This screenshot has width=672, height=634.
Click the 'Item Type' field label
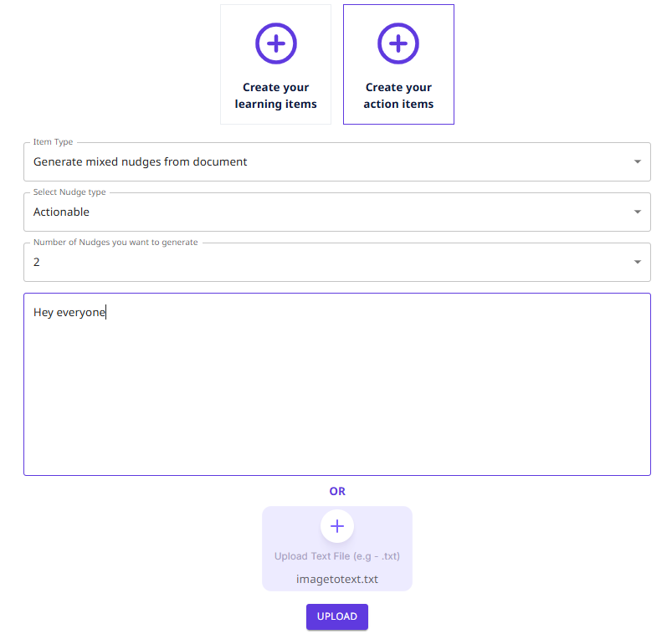(53, 142)
